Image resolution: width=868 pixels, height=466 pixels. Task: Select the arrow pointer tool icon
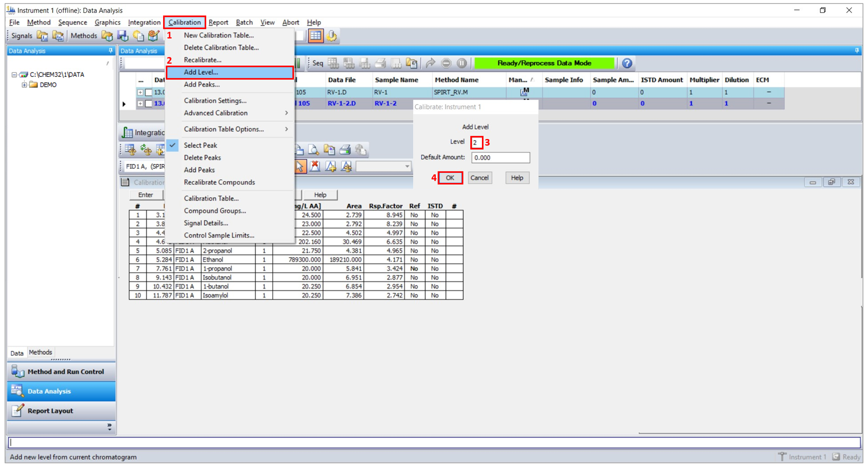(x=300, y=166)
